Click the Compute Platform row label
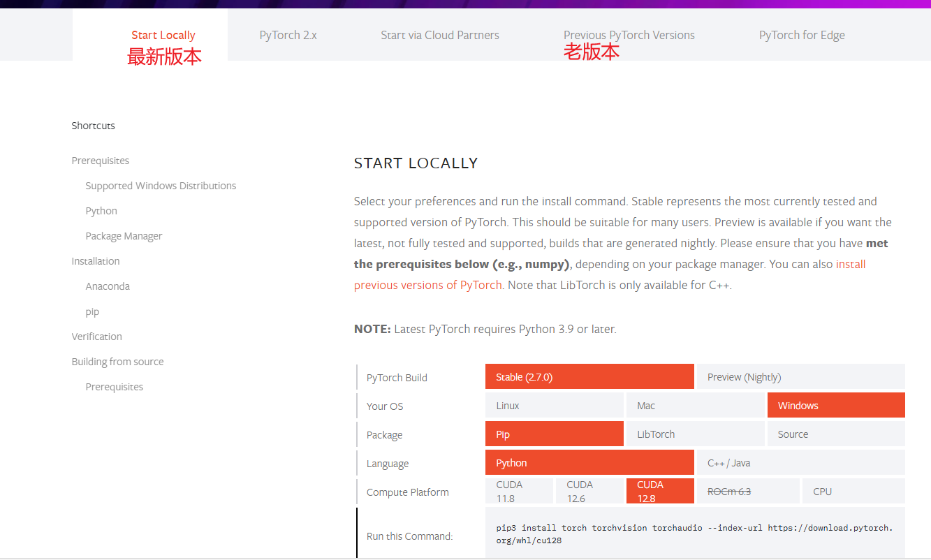 pyautogui.click(x=408, y=492)
